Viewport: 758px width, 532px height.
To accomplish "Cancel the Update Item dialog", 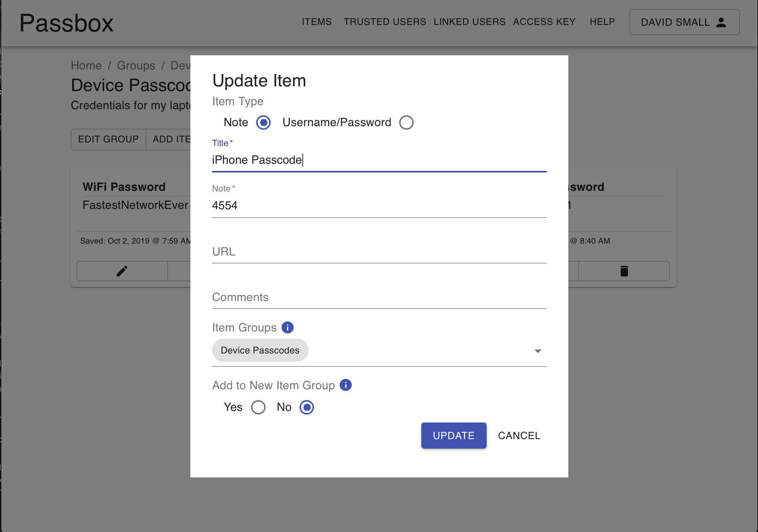I will pyautogui.click(x=519, y=436).
